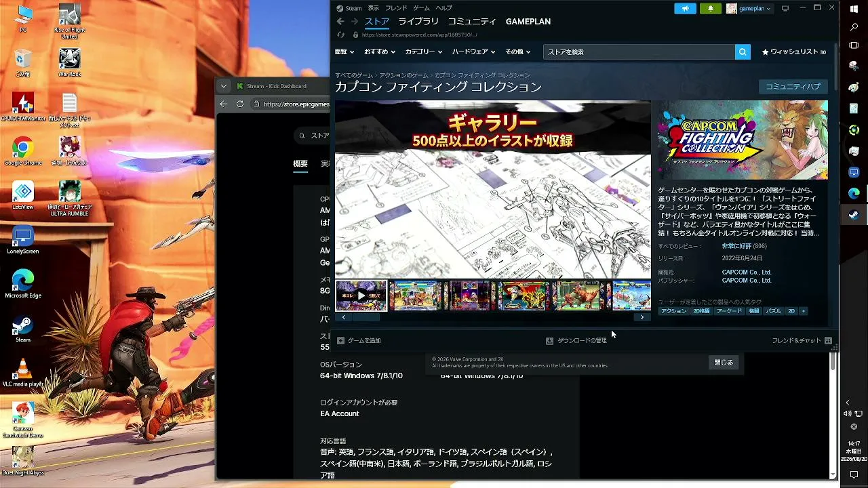This screenshot has height=488, width=868.
Task: Expand the 閲覧 store dropdown
Action: pos(344,52)
